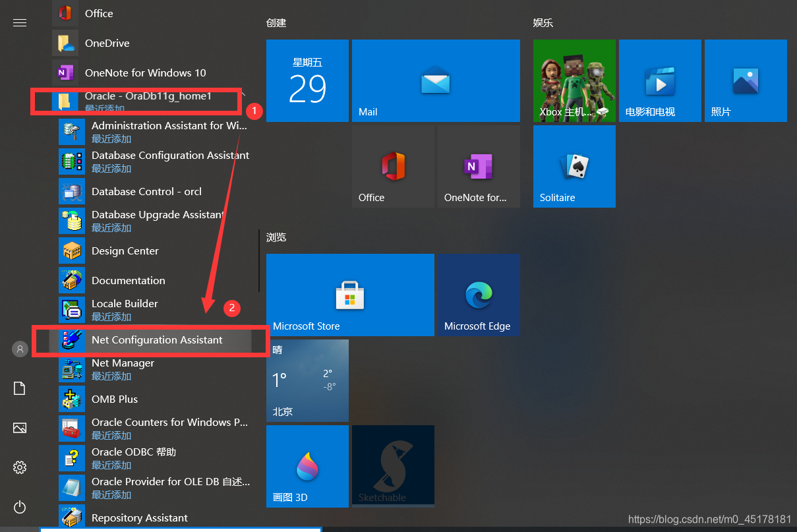Launch Net Configuration Assistant

click(154, 340)
